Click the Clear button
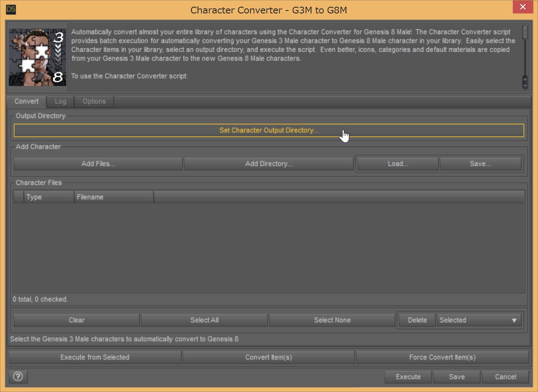Viewport: 538px width, 392px height. (x=77, y=320)
